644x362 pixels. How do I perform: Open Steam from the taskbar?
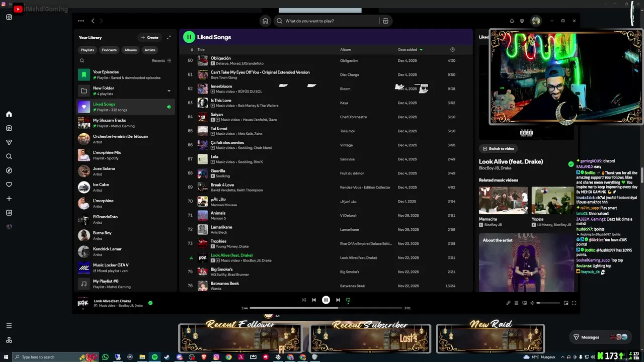pos(167,357)
